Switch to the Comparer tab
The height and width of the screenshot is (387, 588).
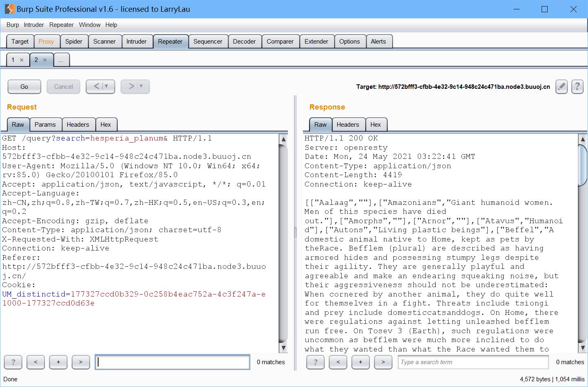[x=280, y=42]
